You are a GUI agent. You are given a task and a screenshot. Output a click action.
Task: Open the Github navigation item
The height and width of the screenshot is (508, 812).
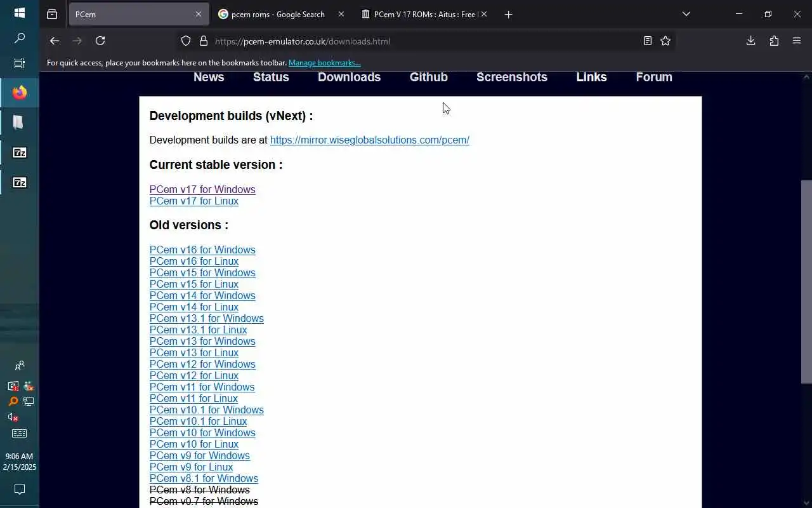point(429,77)
